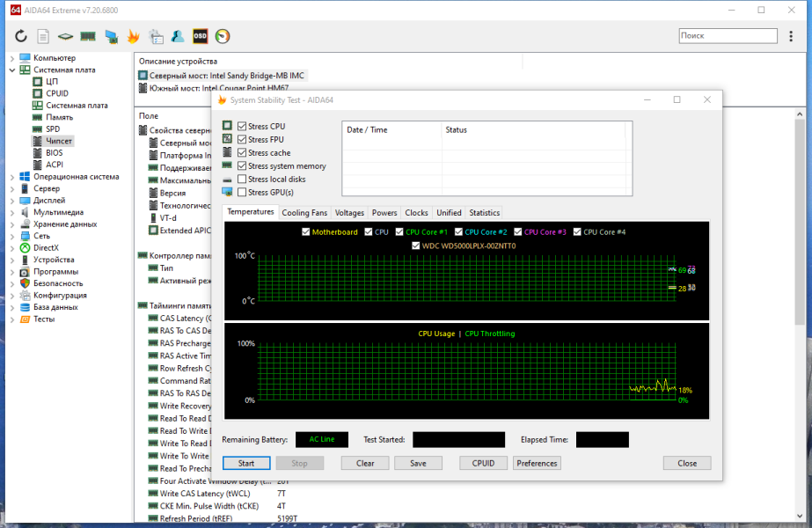Enable Stress local disks checkbox
The image size is (812, 528).
click(242, 179)
